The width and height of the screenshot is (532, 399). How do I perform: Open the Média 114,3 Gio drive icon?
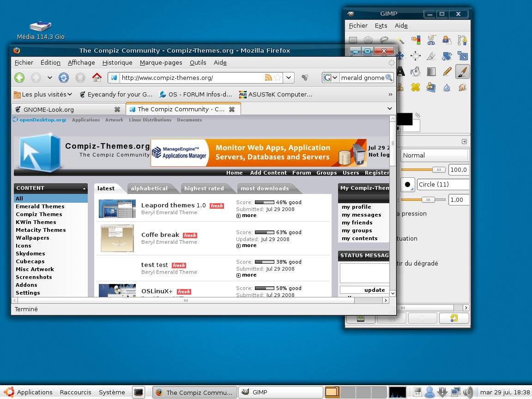coord(40,26)
